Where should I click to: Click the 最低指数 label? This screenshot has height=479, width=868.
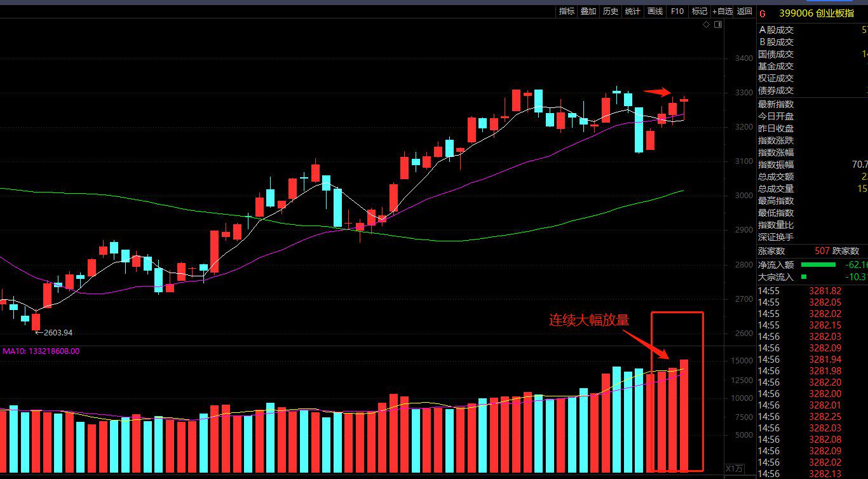coord(776,213)
